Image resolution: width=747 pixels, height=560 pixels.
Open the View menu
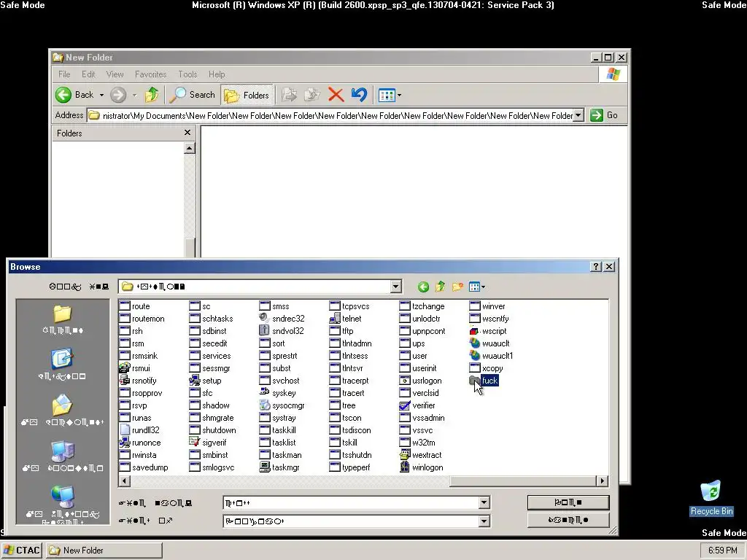(115, 74)
